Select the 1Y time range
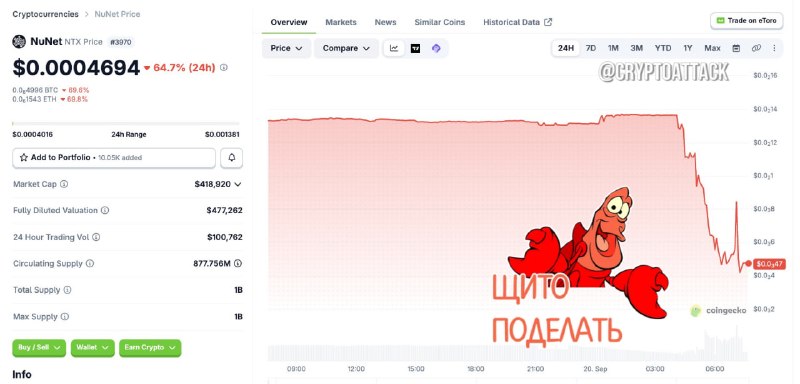This screenshot has width=800, height=384. (688, 48)
